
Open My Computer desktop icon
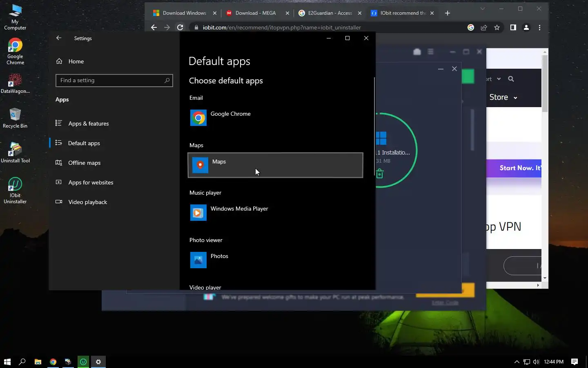[x=15, y=17]
